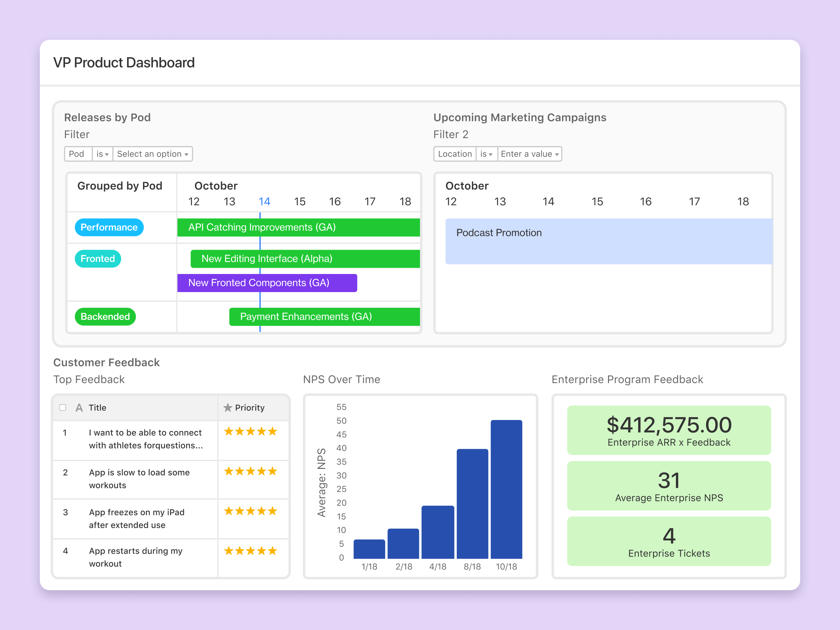Viewport: 840px width, 630px height.
Task: Click the Performance pod tag
Action: pos(109,227)
